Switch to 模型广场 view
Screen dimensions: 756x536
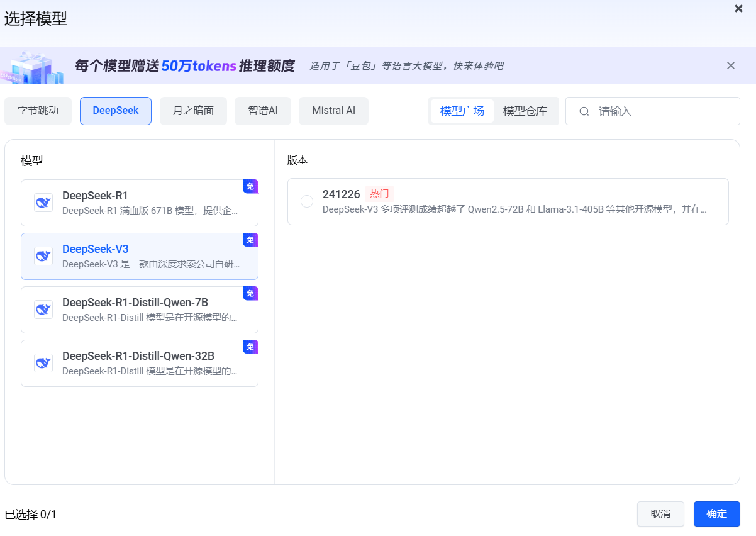(462, 111)
